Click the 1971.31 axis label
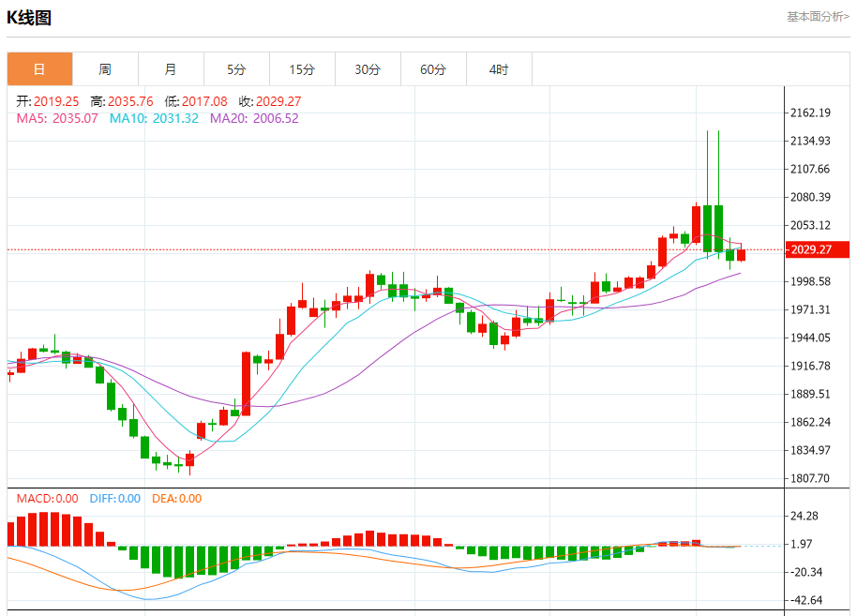 (x=810, y=310)
